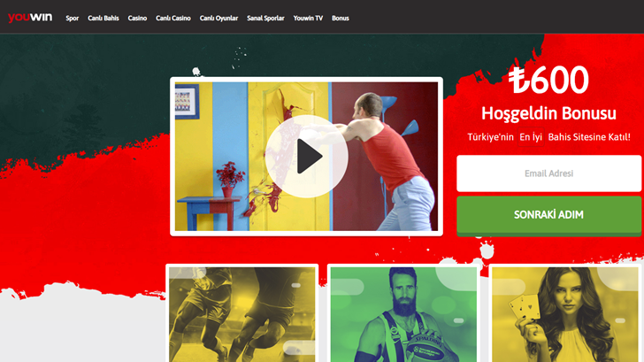Click the green SONRAKİ ADIM button
This screenshot has height=362, width=644.
click(x=548, y=215)
